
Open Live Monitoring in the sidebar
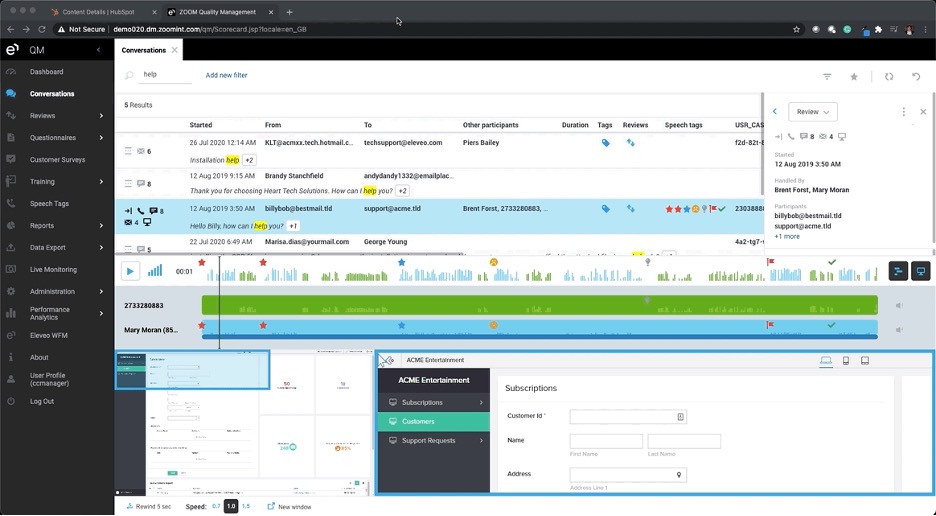(53, 269)
